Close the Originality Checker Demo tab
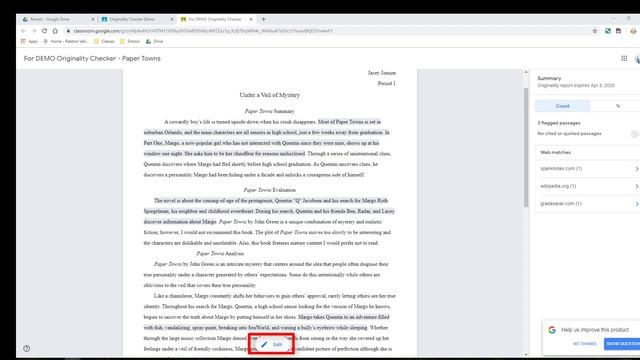This screenshot has width=640, height=360. click(172, 19)
